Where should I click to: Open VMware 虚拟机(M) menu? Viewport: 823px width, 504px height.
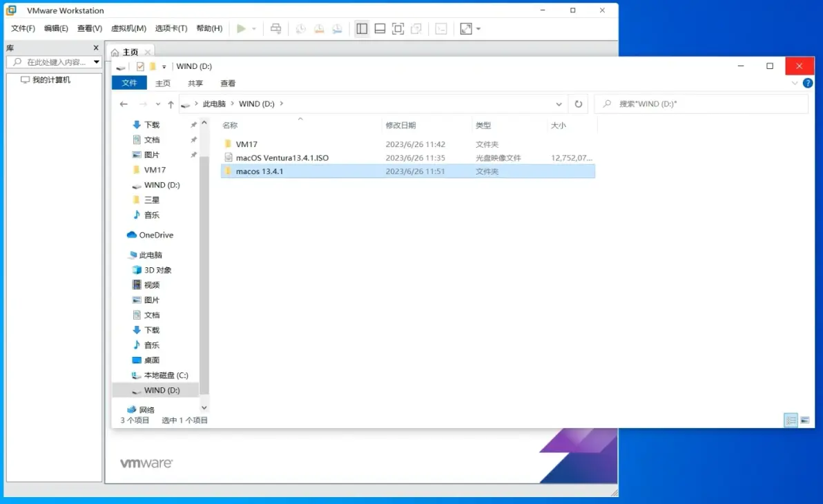pyautogui.click(x=128, y=28)
